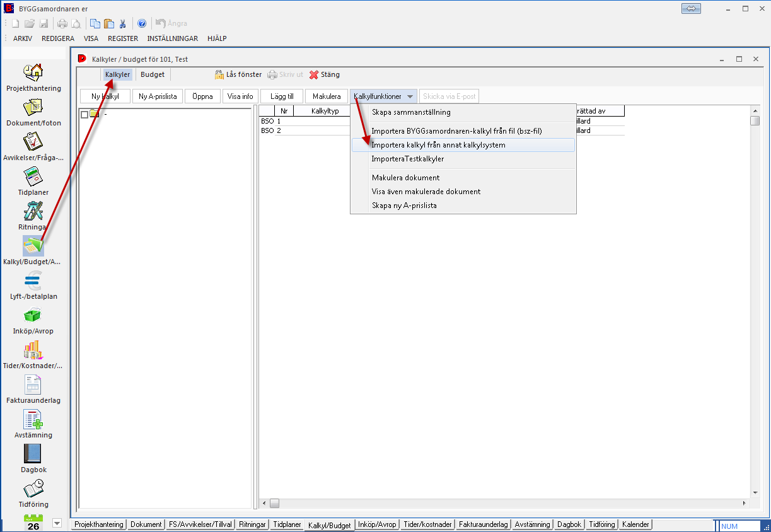Choose ImporteraTestkalkyler menu entry
771x532 pixels.
(x=463, y=159)
